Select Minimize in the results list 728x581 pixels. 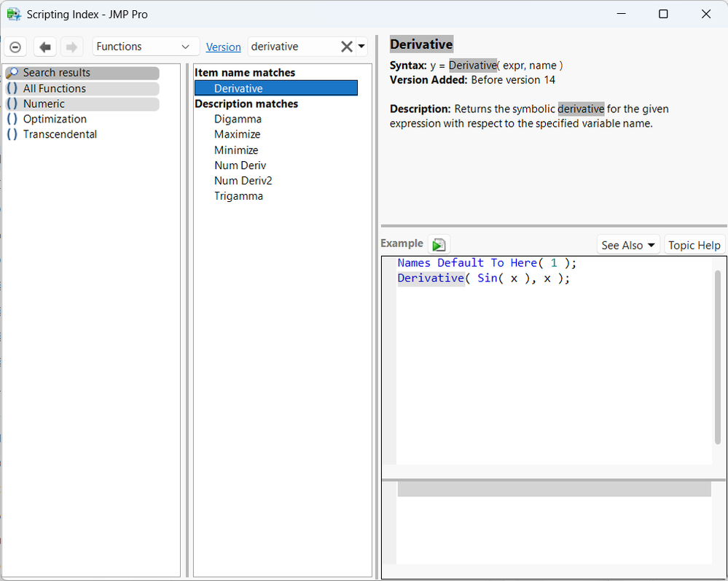236,150
